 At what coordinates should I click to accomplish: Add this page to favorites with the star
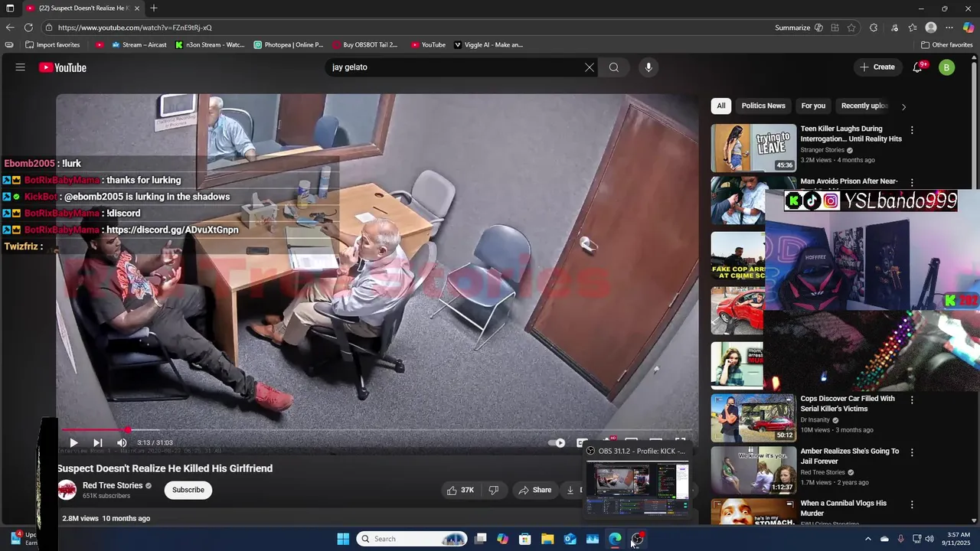click(x=851, y=28)
